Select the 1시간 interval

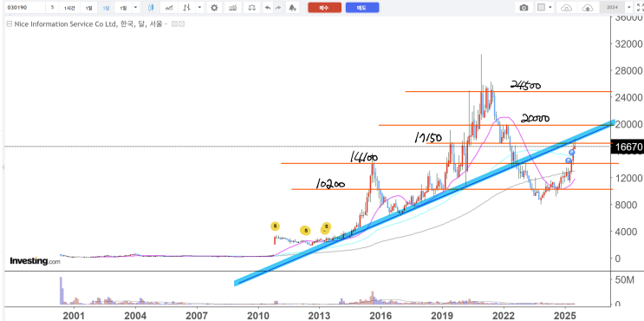pyautogui.click(x=69, y=8)
